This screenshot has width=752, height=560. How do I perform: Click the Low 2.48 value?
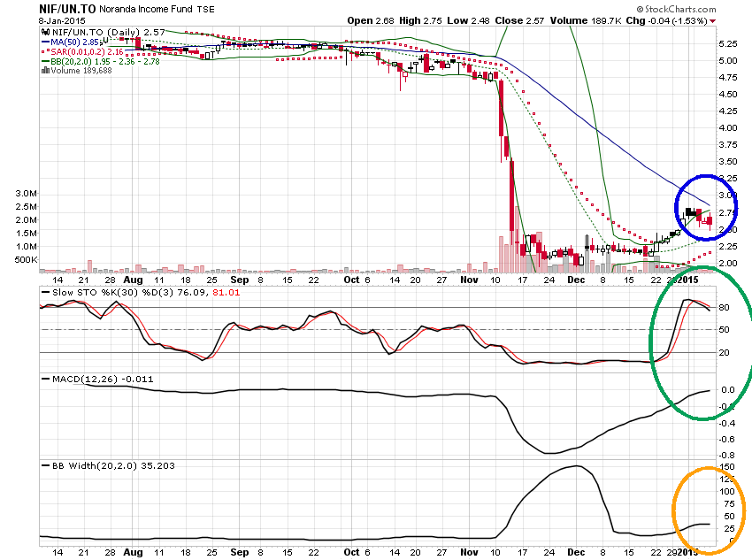coord(468,20)
